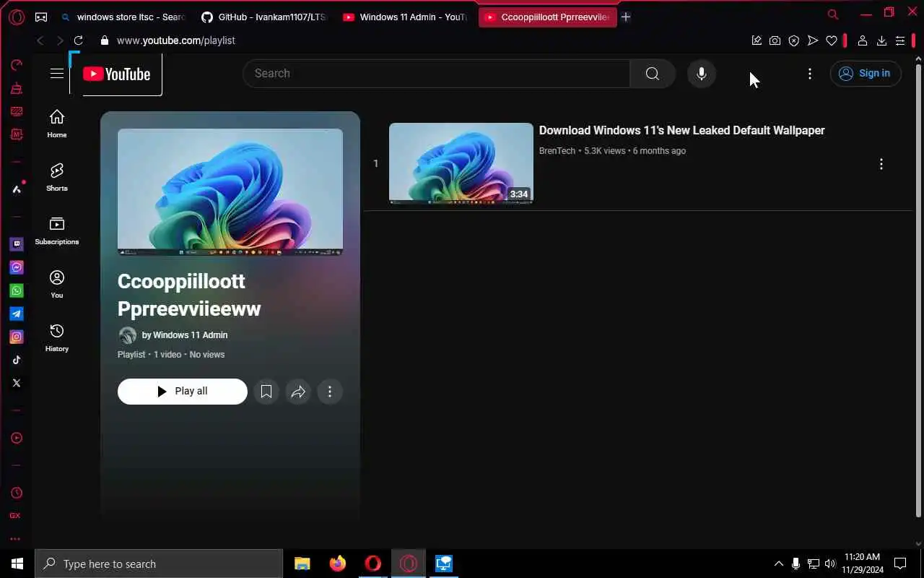Open playlist more-actions three-dot menu
The height and width of the screenshot is (578, 924).
(330, 392)
